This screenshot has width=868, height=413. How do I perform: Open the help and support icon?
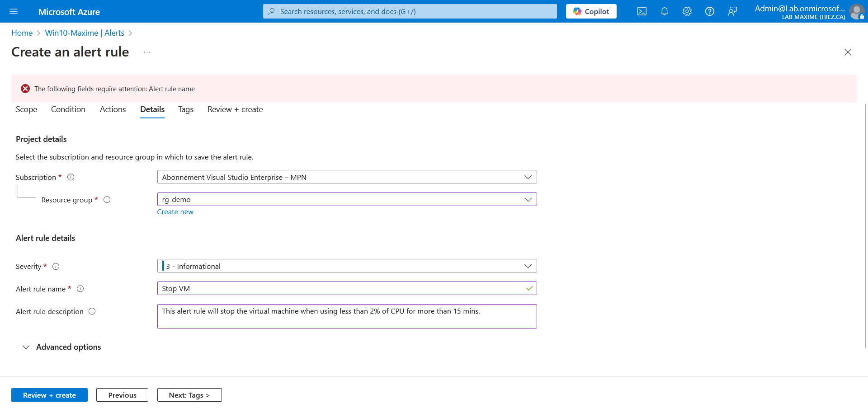(709, 11)
